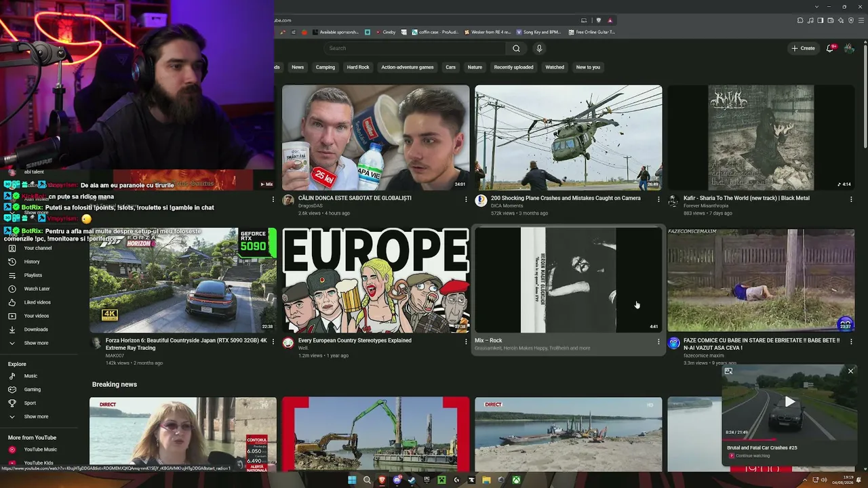Viewport: 868px width, 488px height.
Task: Expand Show more under Explore
Action: (x=37, y=417)
